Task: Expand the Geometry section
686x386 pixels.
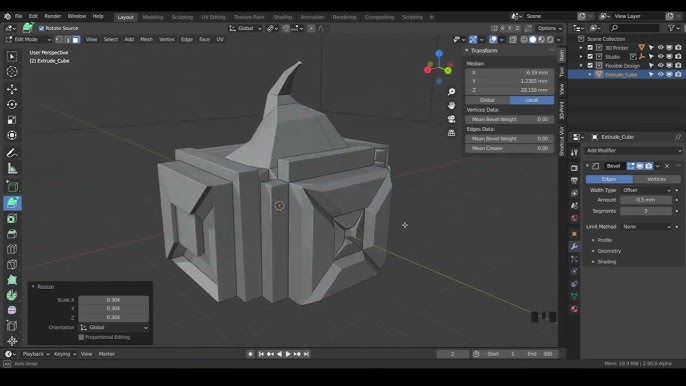Action: click(609, 251)
